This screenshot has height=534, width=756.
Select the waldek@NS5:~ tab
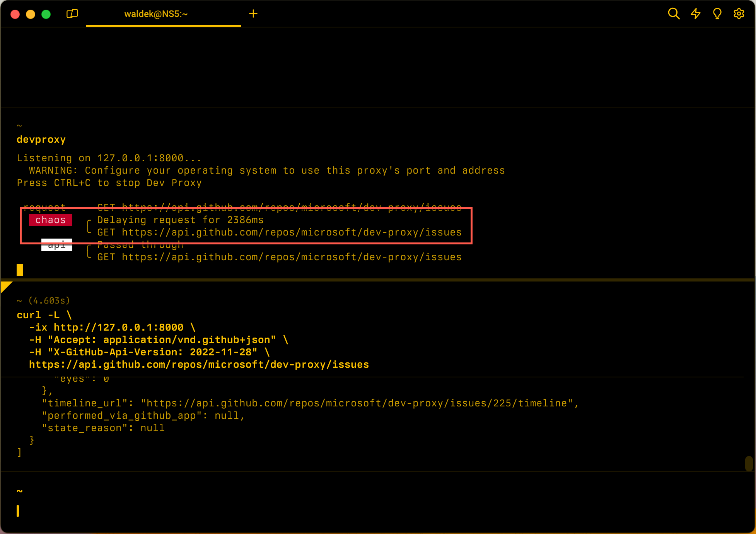pyautogui.click(x=156, y=14)
